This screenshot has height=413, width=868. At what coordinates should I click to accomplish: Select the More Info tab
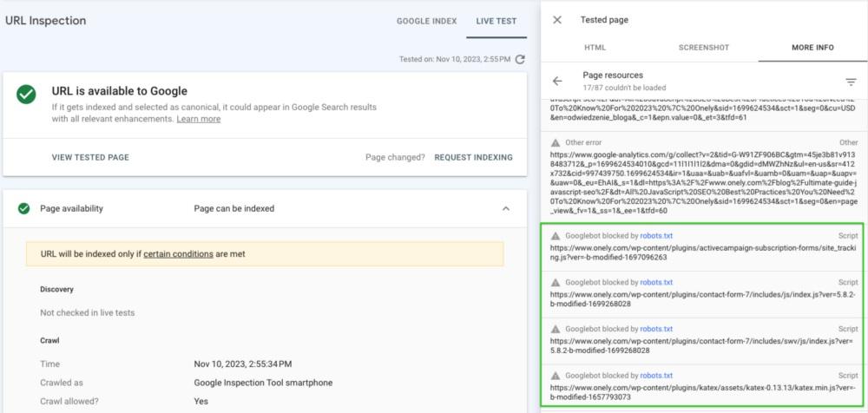(x=812, y=48)
